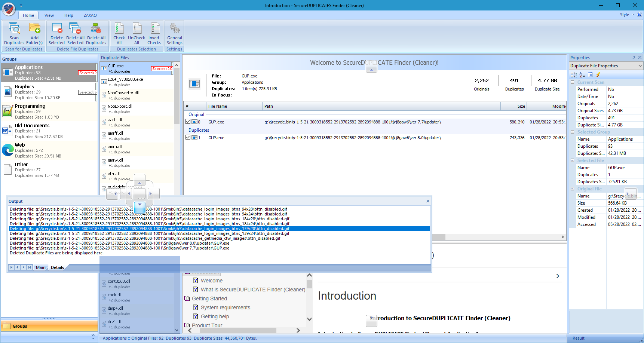Click the Check All icon
Image resolution: width=644 pixels, height=343 pixels.
click(119, 28)
